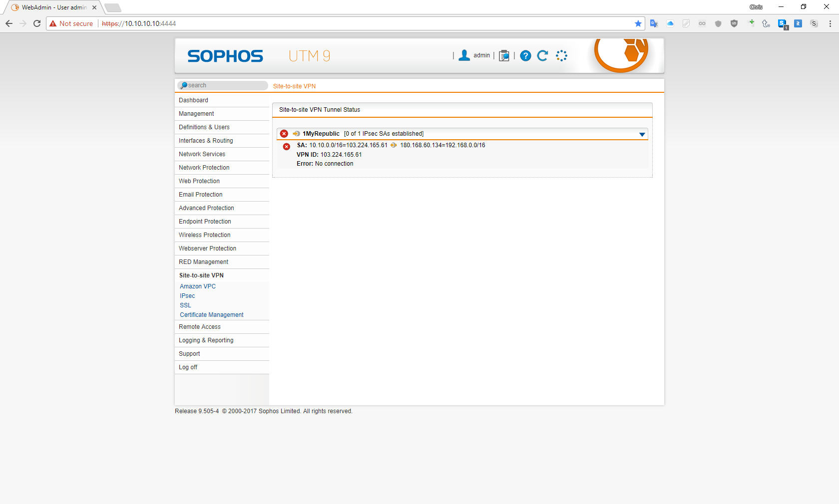Click the search magnifier icon in sidebar
The height and width of the screenshot is (504, 839).
point(184,85)
